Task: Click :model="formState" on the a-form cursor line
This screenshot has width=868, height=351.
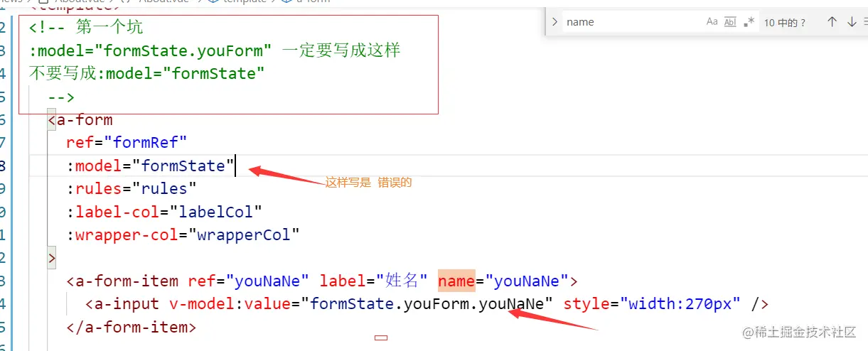Action: (x=150, y=166)
